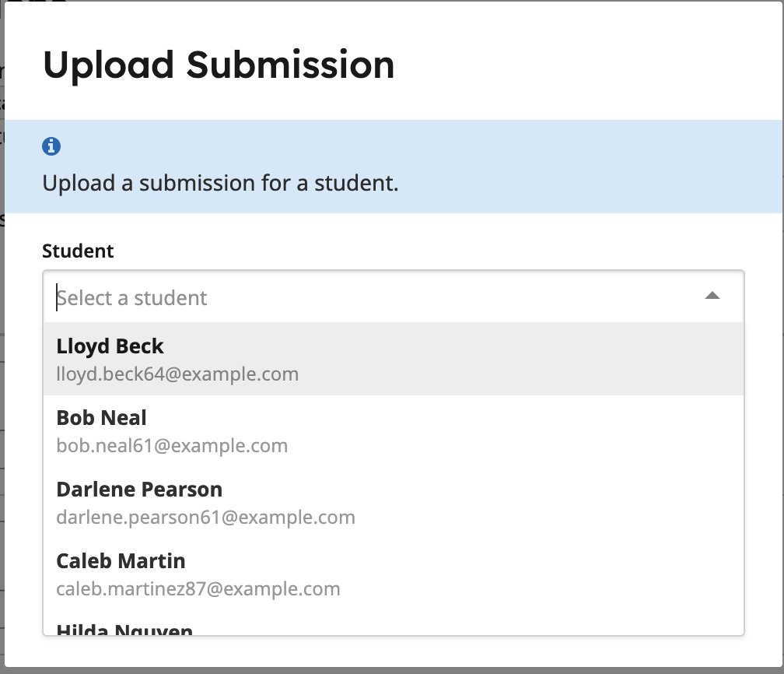
Task: Click the caleb.martinez87@example.com email text
Action: tap(198, 589)
